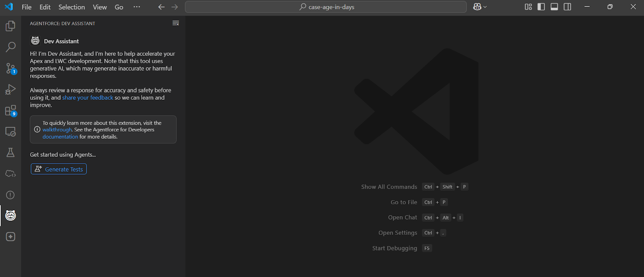644x277 pixels.
Task: Click the Open Chat hint
Action: pyautogui.click(x=402, y=217)
